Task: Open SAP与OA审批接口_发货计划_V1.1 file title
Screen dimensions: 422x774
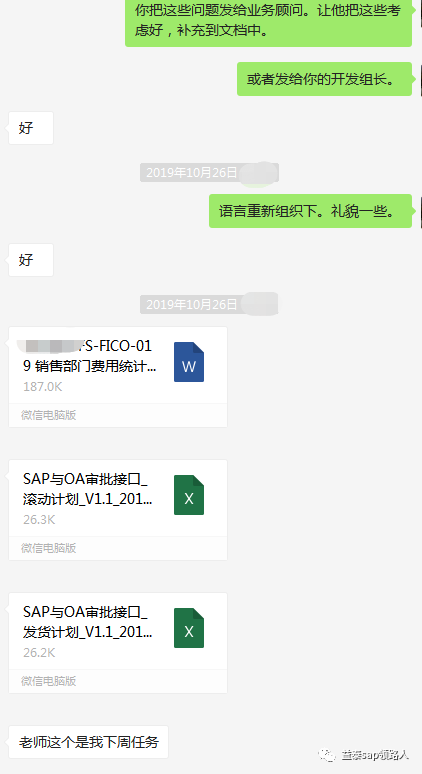Action: [88, 622]
